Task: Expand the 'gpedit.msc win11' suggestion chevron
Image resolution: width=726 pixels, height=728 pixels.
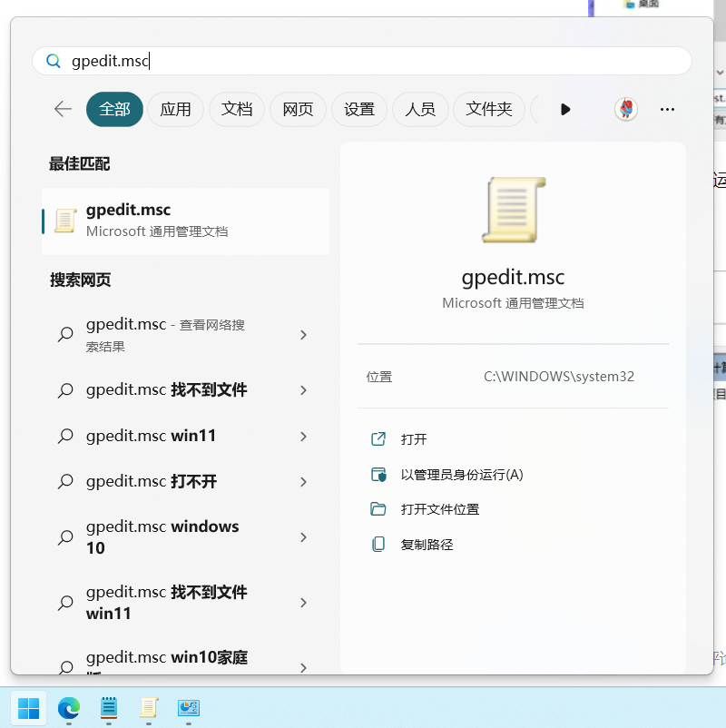Action: pyautogui.click(x=304, y=437)
